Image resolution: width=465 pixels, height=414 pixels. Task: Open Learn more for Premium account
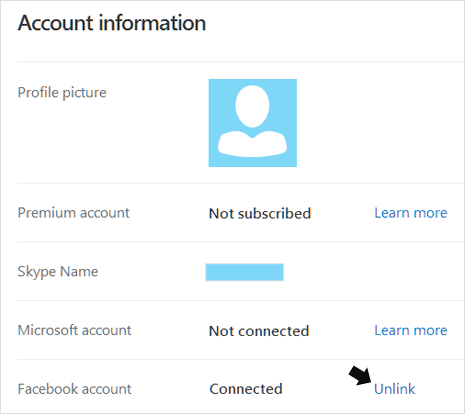[411, 213]
